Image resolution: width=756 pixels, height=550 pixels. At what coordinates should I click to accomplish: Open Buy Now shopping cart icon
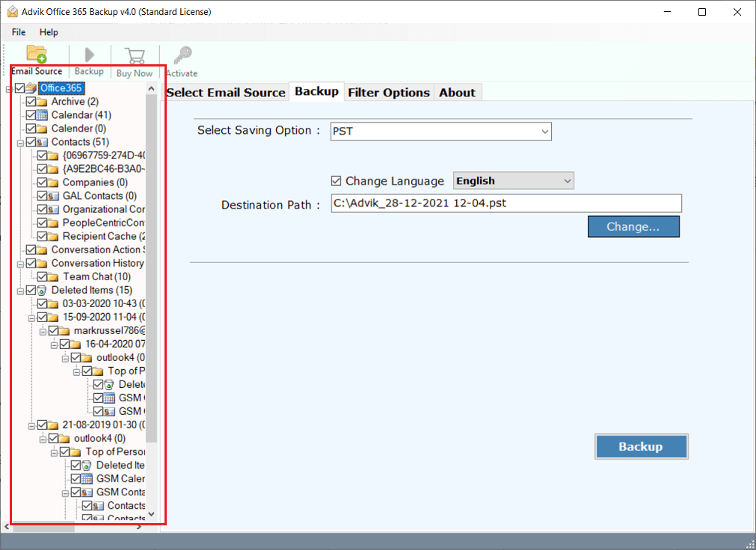point(135,52)
